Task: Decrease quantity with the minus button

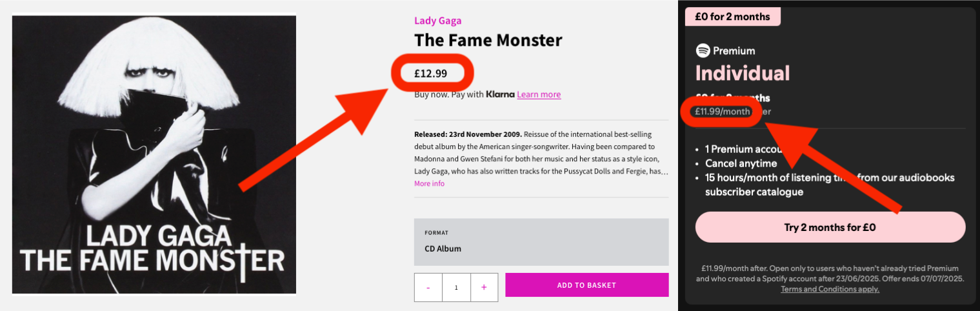Action: (428, 287)
